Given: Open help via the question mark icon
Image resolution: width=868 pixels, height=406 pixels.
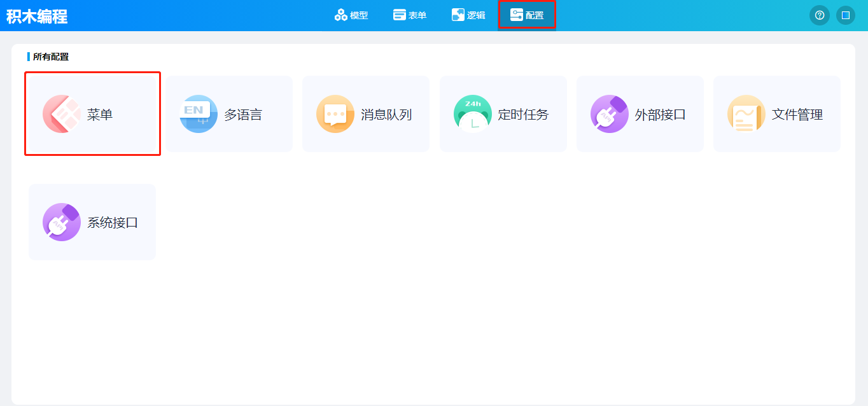Looking at the screenshot, I should (819, 15).
